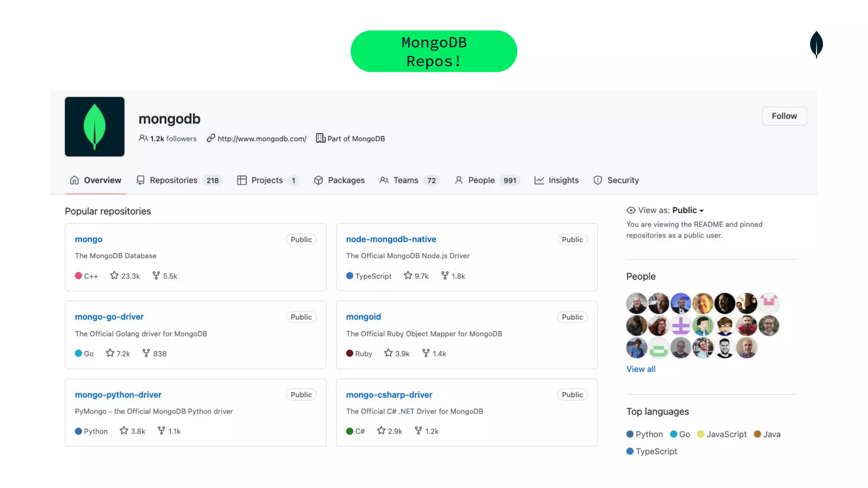Click the fork icon showing 1.2k forks

pyautogui.click(x=418, y=430)
